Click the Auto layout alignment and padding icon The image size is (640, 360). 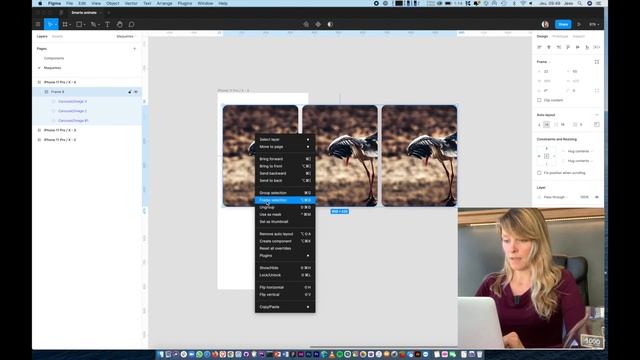point(597,124)
